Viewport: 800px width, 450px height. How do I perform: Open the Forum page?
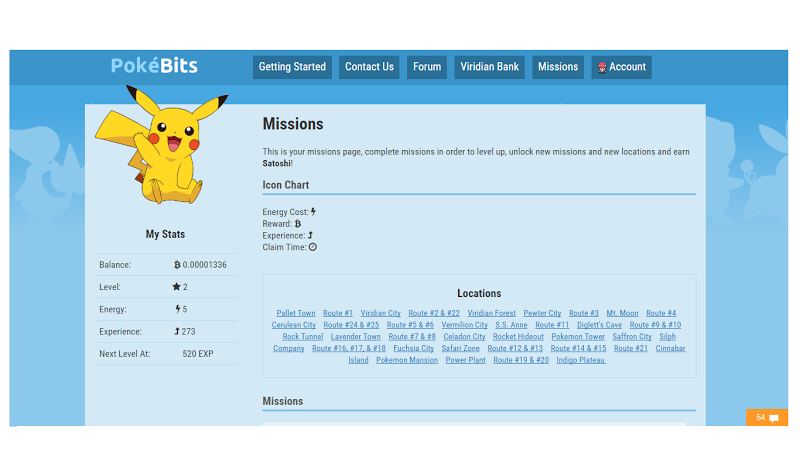pyautogui.click(x=427, y=67)
